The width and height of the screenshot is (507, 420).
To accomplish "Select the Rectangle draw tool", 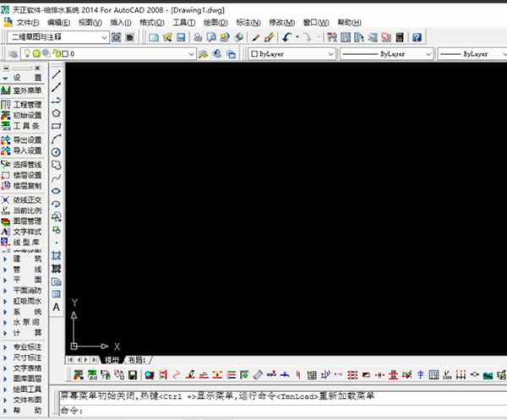I will coord(57,126).
